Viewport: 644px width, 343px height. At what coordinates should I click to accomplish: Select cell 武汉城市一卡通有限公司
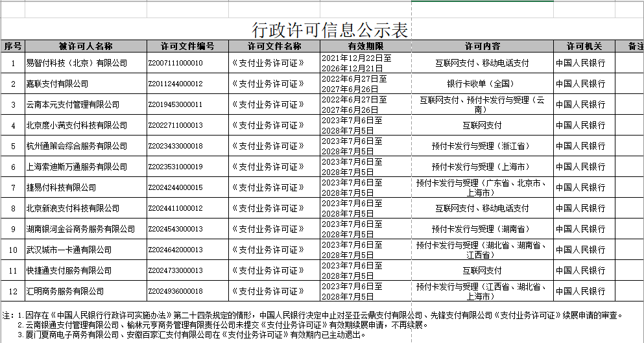click(x=86, y=250)
